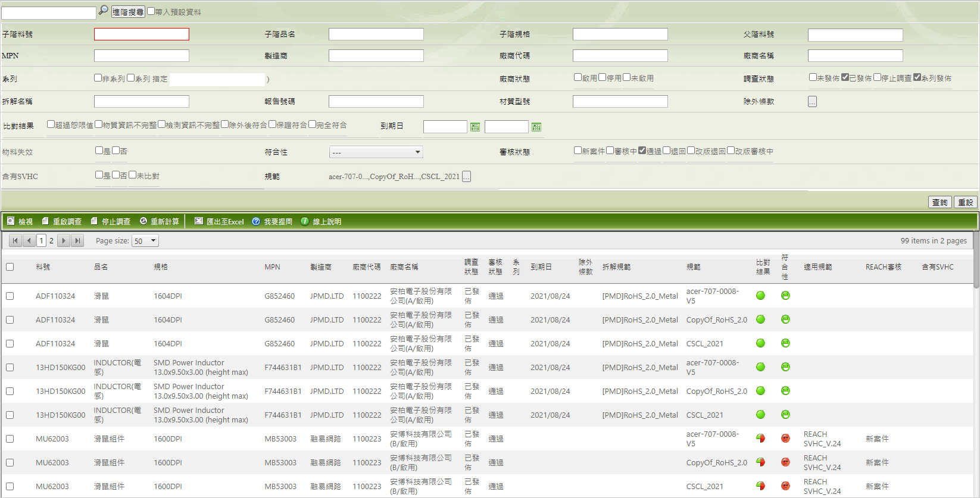Uncheck the 已發佈 checkbox
The height and width of the screenshot is (498, 980).
tap(845, 77)
